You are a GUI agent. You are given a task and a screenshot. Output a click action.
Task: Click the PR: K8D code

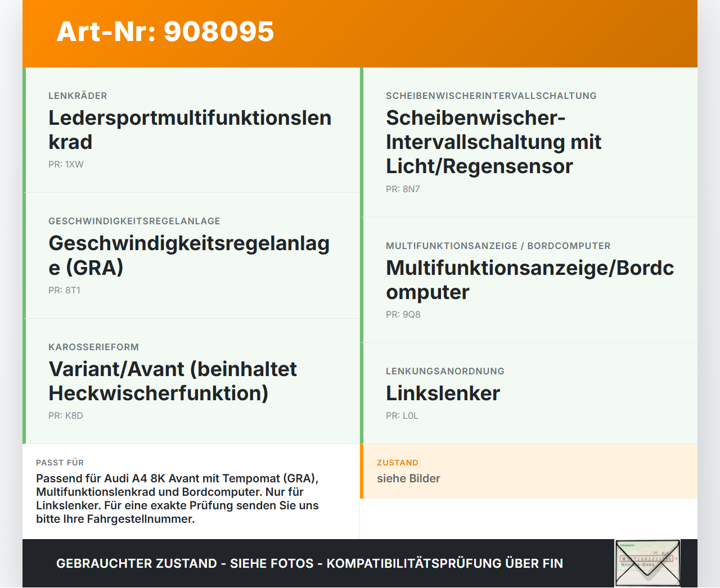click(x=66, y=416)
